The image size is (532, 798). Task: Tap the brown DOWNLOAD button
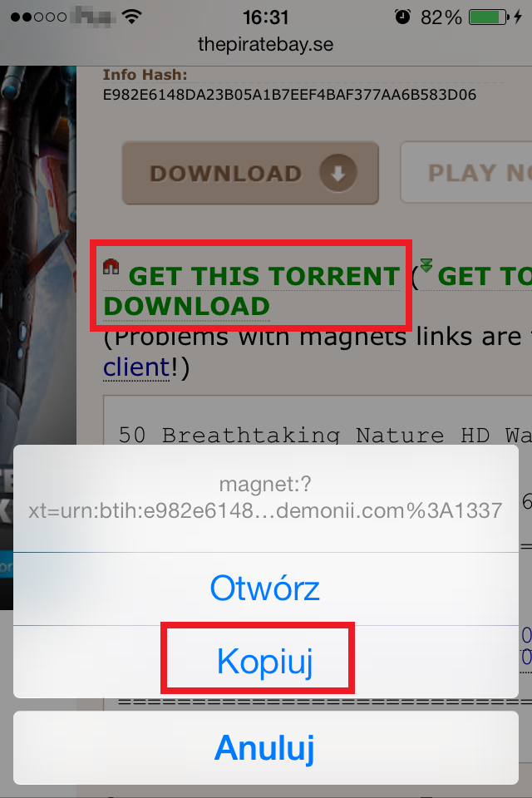pos(250,173)
